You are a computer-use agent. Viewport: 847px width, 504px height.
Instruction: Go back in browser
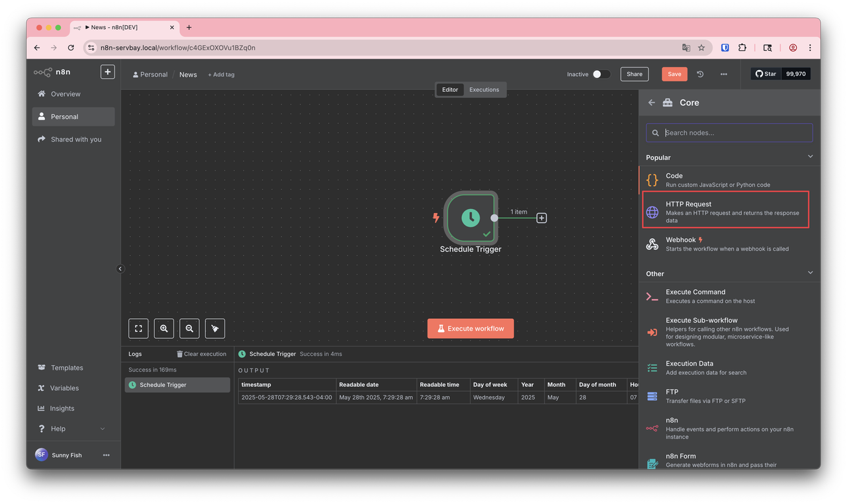[37, 48]
